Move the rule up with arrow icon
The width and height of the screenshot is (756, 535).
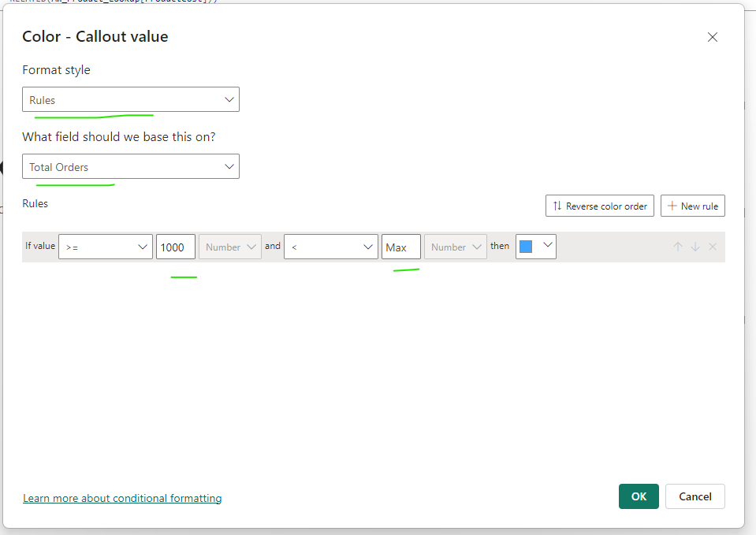[678, 247]
